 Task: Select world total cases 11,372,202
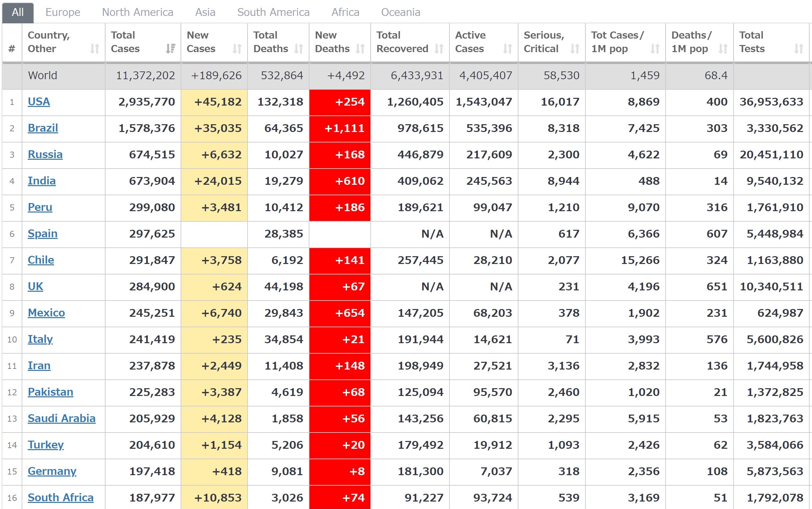coord(145,75)
